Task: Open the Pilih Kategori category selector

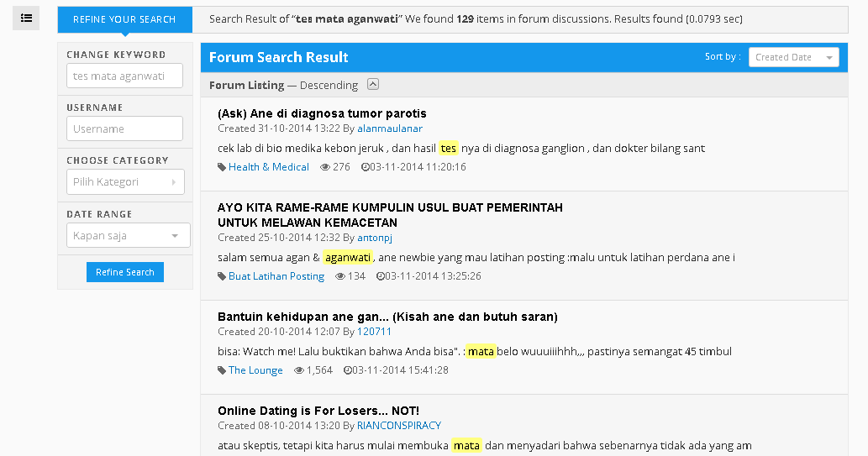Action: click(x=125, y=181)
